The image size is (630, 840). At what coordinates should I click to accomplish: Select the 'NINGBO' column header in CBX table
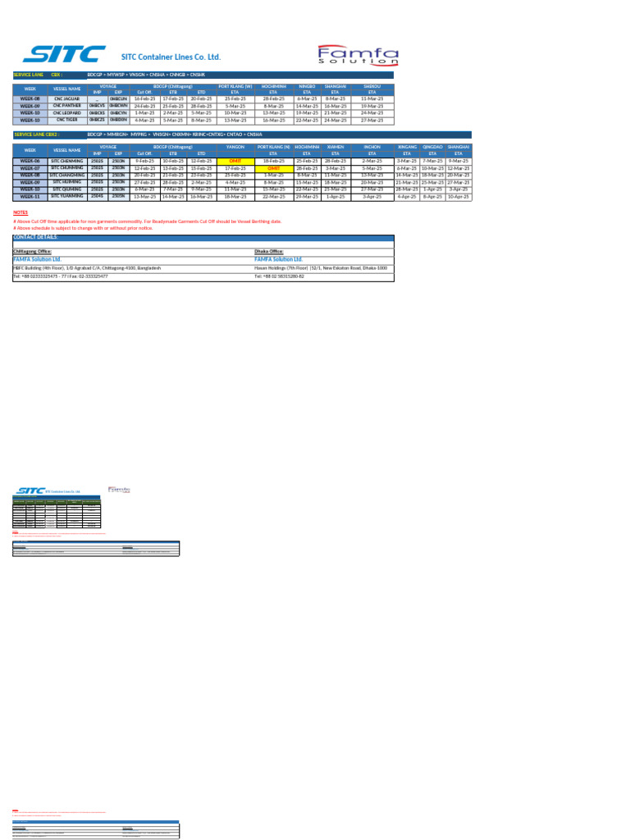pos(307,86)
